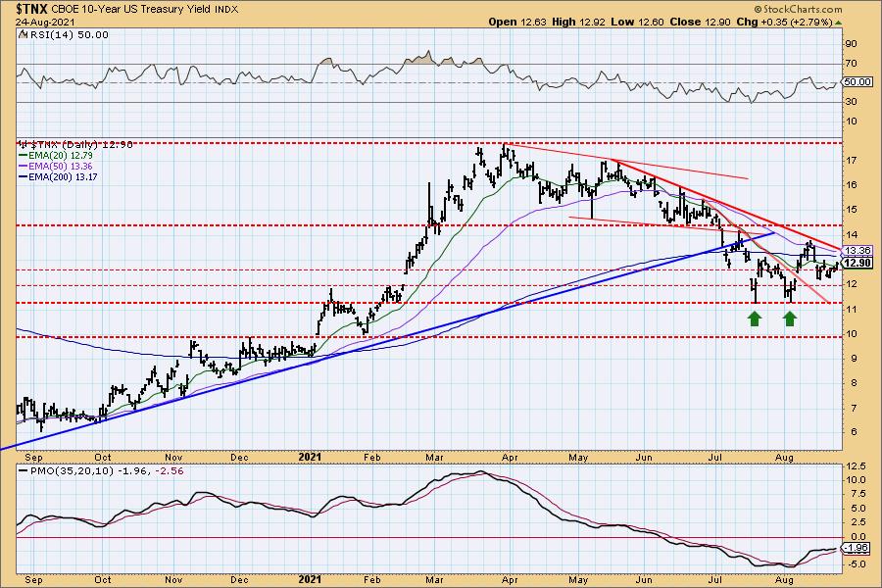Click the $TNX ticker symbol title
The height and width of the screenshot is (588, 882).
(32, 9)
